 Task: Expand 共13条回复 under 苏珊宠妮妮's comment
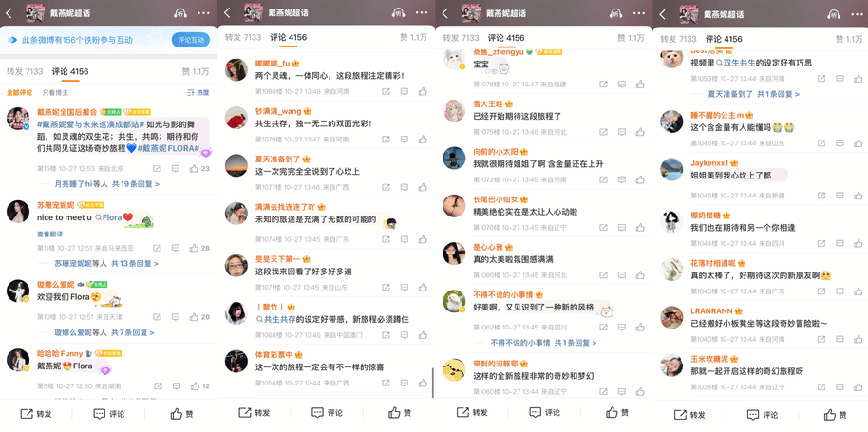135,264
